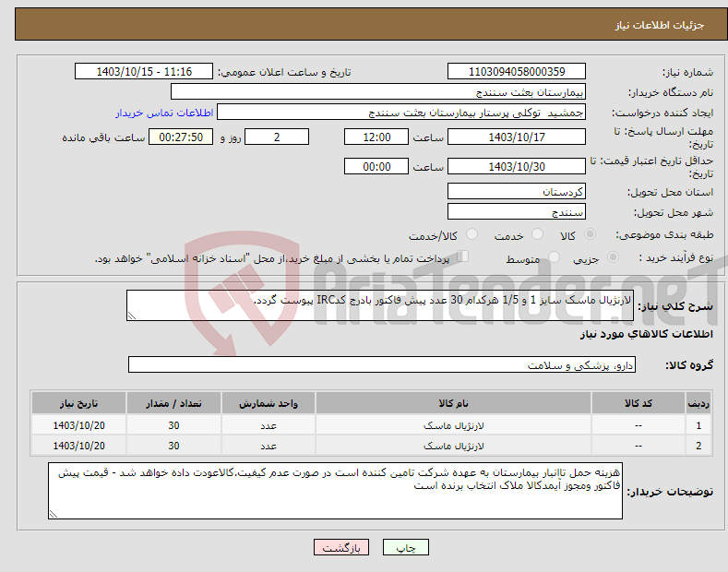Select the جزیی purchase type radio
The height and width of the screenshot is (572, 728).
pos(613,257)
